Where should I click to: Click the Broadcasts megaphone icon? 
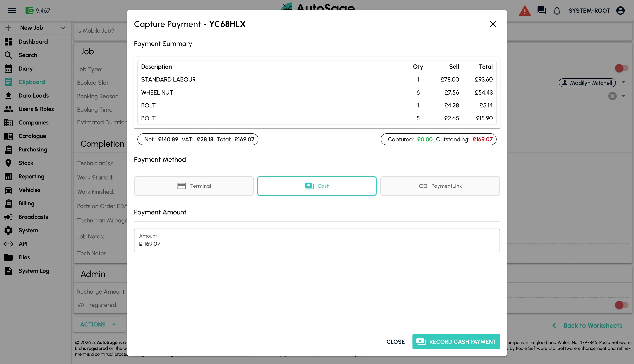pos(8,217)
